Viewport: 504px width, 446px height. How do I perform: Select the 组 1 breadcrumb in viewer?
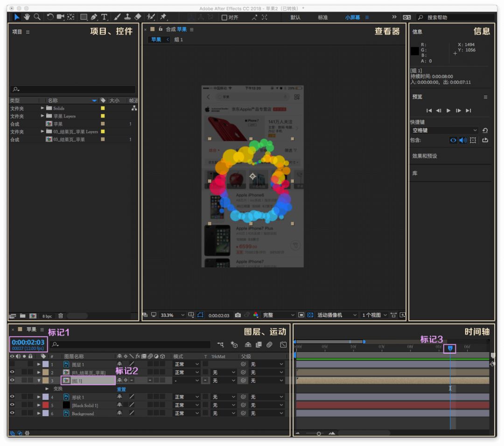pos(178,40)
